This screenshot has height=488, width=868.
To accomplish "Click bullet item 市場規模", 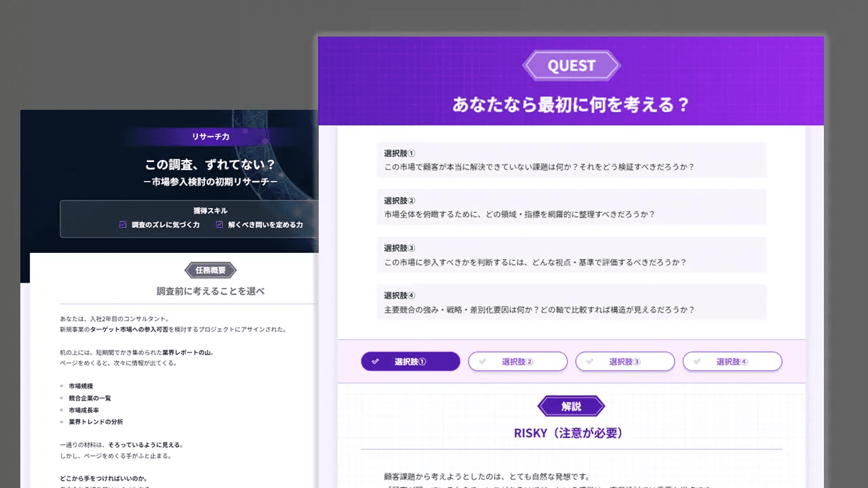I will (81, 386).
